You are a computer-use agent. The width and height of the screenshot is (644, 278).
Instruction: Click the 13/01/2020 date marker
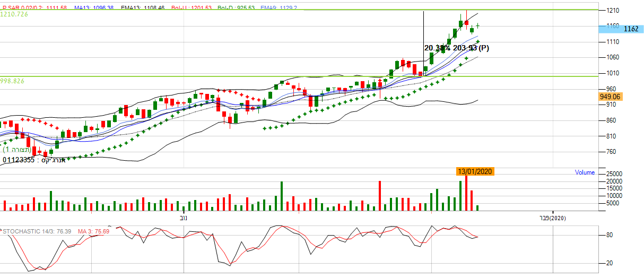[x=475, y=171]
